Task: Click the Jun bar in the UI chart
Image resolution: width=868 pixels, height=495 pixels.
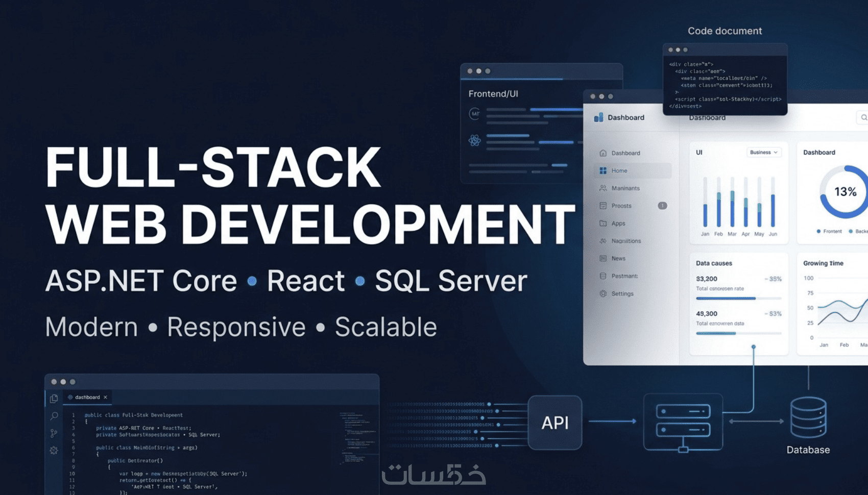Action: click(x=773, y=202)
